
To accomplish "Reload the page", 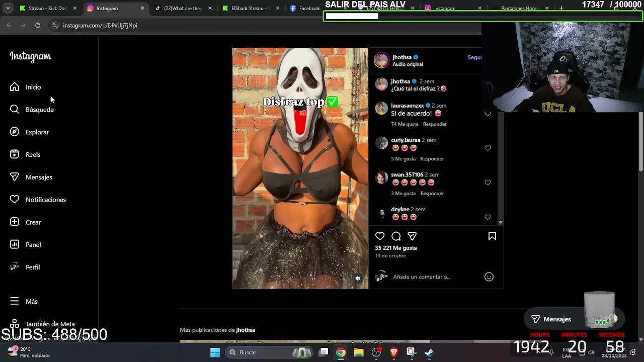I will coord(38,25).
